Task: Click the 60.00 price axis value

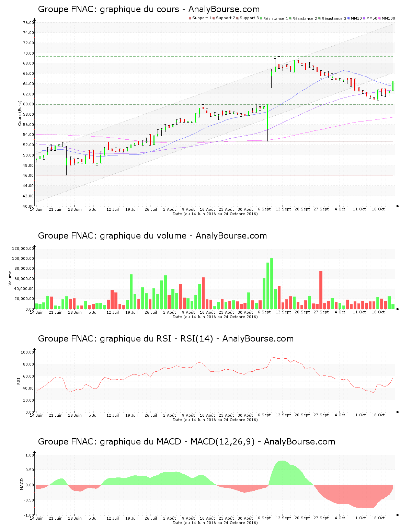Action: click(x=28, y=104)
